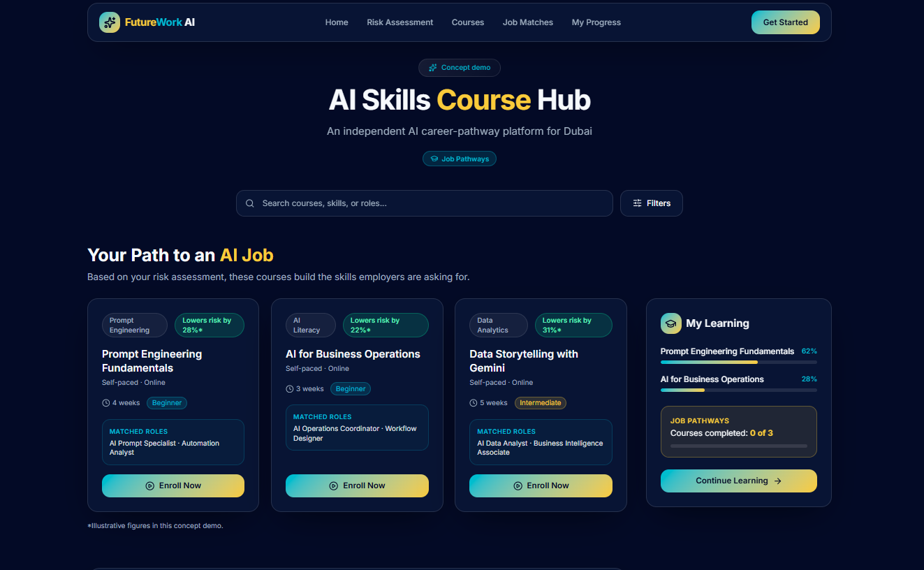Click the Courses completed progress bar
Image resolution: width=924 pixels, height=570 pixels.
click(739, 446)
